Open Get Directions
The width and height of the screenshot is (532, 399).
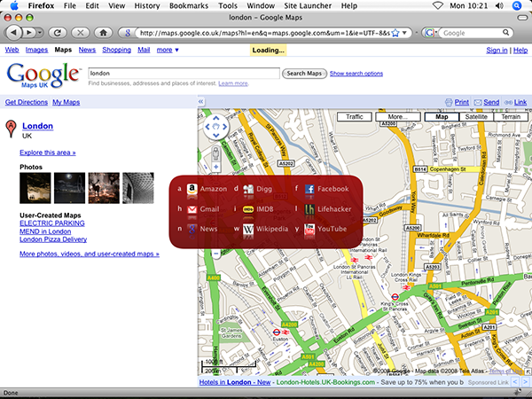(27, 102)
